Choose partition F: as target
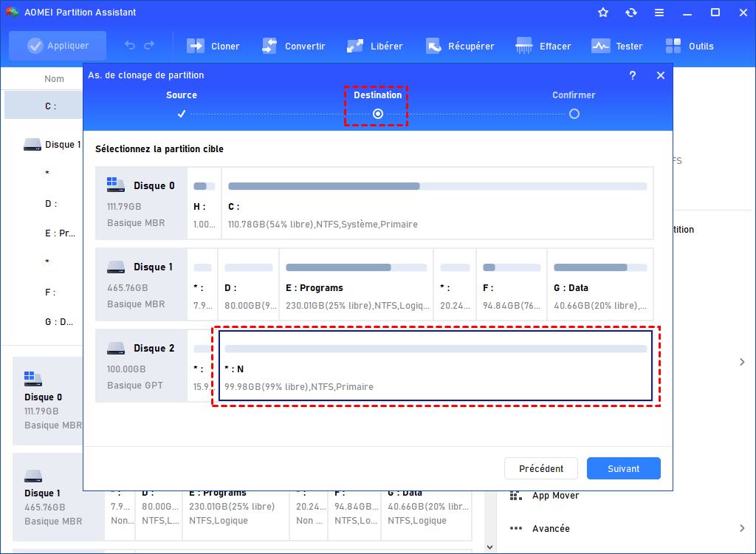The height and width of the screenshot is (554, 756). [512, 284]
